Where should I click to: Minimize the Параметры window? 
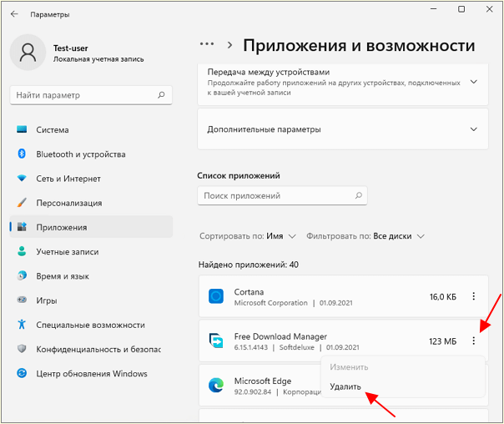point(433,9)
